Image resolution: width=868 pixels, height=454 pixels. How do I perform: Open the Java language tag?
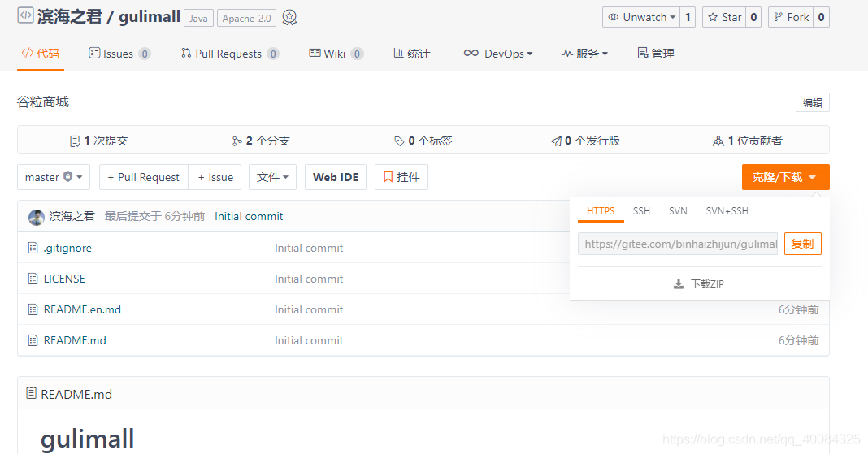coord(199,18)
